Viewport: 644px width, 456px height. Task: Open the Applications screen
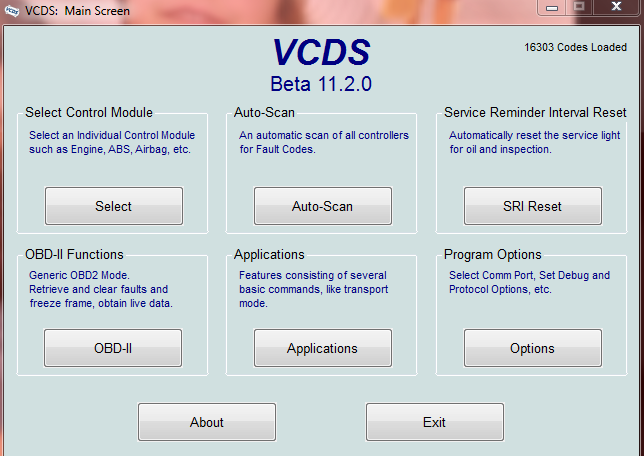coord(323,348)
